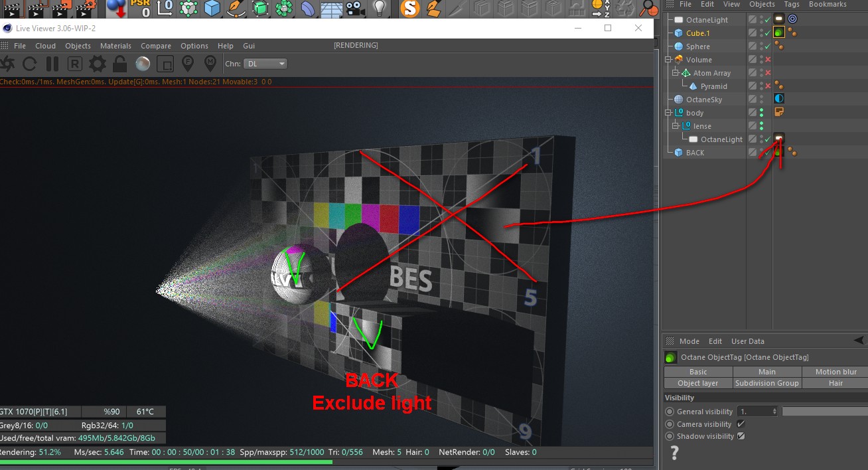Toggle body object's visibility dots
The width and height of the screenshot is (868, 470).
coord(761,113)
